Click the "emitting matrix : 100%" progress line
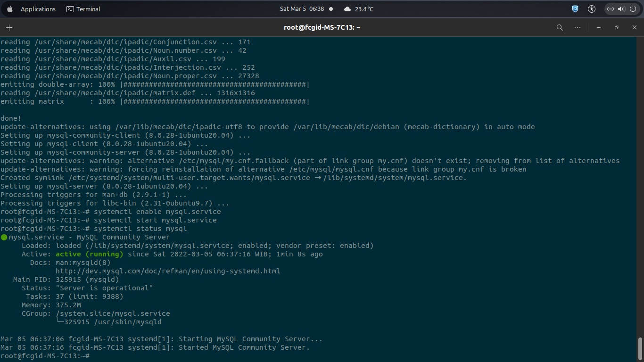The width and height of the screenshot is (644, 362). pyautogui.click(x=155, y=101)
